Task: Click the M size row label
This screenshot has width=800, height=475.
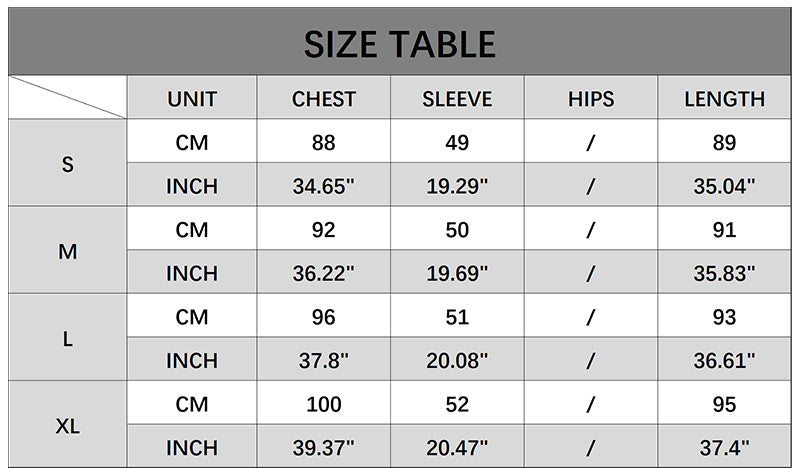Action: click(68, 251)
